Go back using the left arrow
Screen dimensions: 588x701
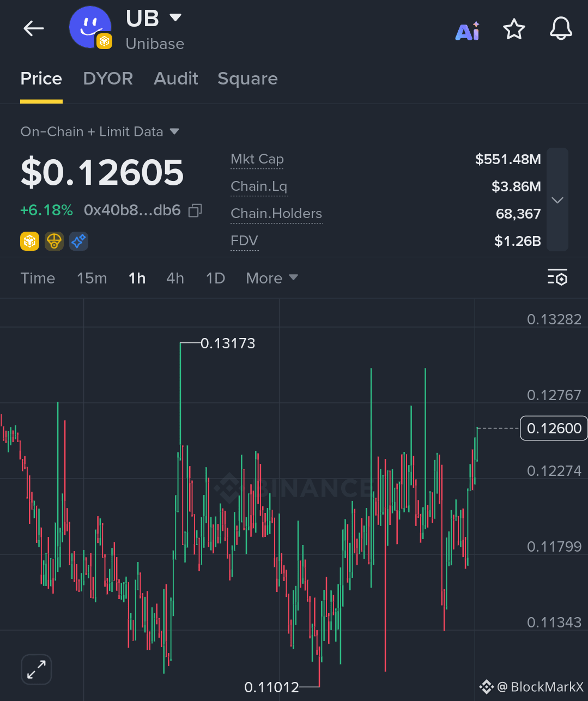point(33,28)
